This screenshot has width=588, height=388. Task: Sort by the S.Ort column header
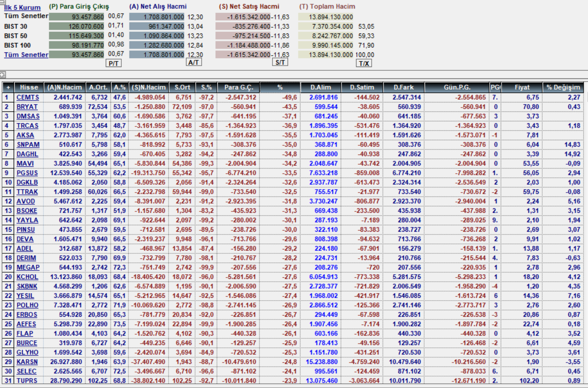(x=182, y=87)
